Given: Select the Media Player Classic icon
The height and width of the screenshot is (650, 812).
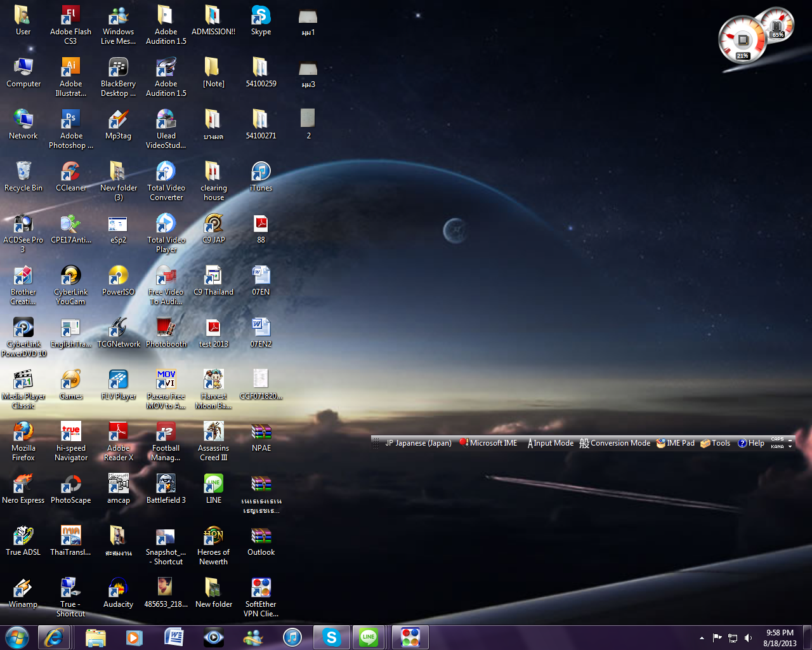Looking at the screenshot, I should click(x=23, y=389).
